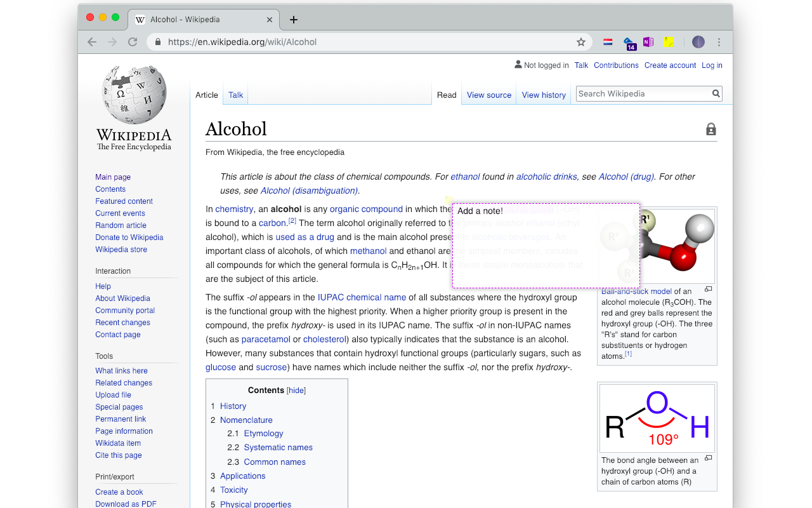The image size is (812, 508).
Task: Reload the Alcohol Wikipedia page
Action: pos(133,42)
